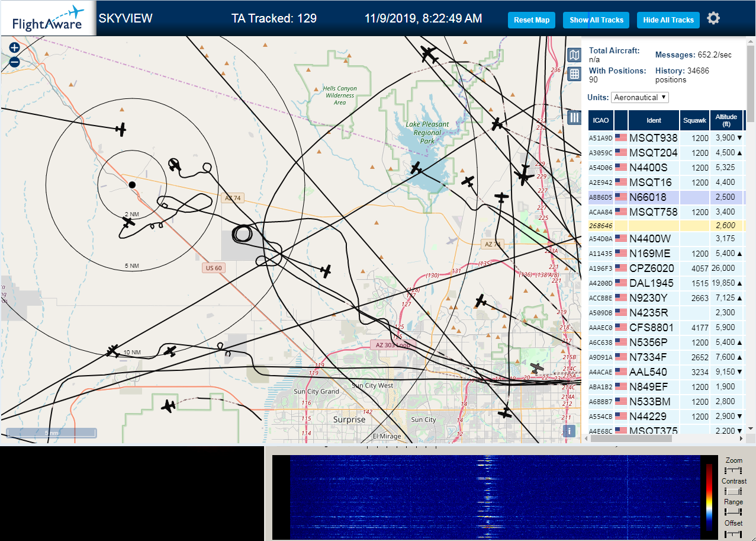
Task: Select aircraft icon left of 10 NM label
Action: [112, 351]
